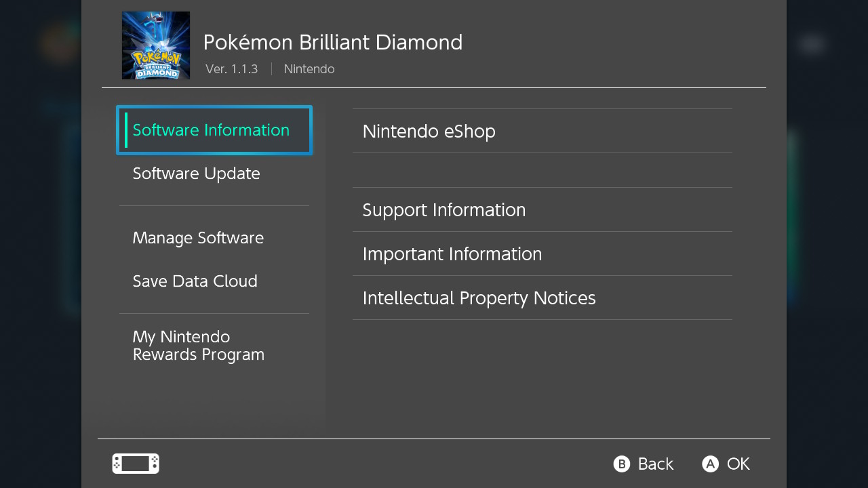Screen dimensions: 868x488
Task: Click the blank row below Nintendo eShop
Action: pos(542,170)
